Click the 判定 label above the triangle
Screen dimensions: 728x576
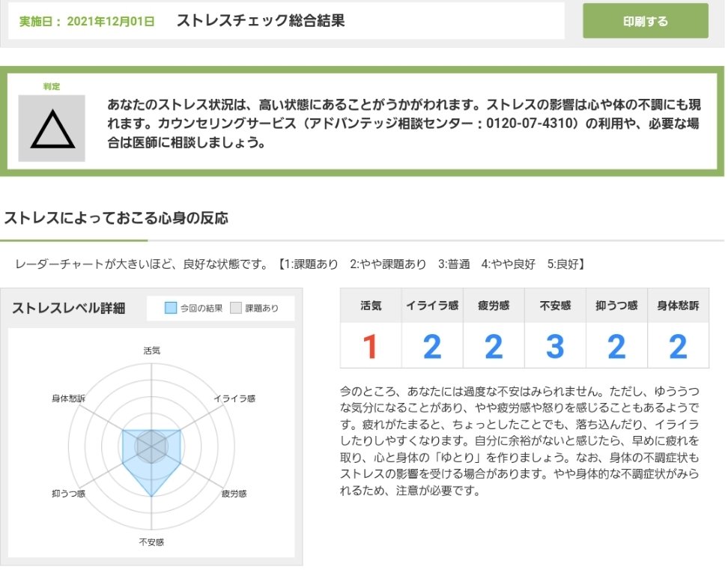click(x=52, y=86)
